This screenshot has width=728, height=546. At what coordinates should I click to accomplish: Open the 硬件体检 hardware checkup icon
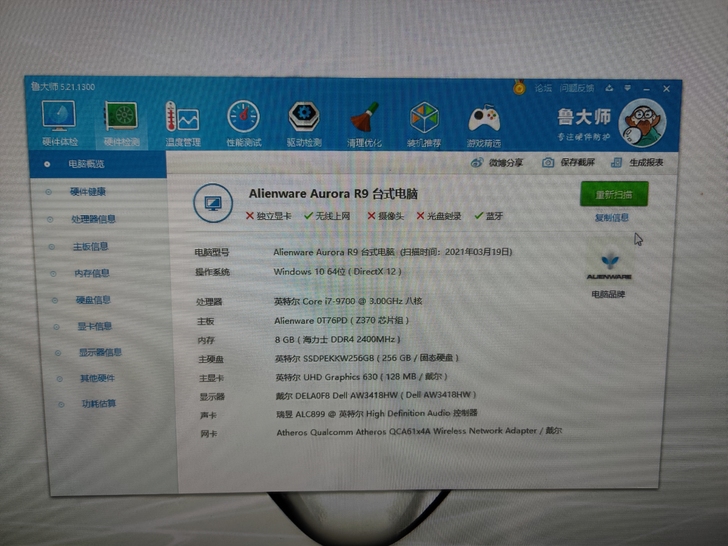coord(58,123)
